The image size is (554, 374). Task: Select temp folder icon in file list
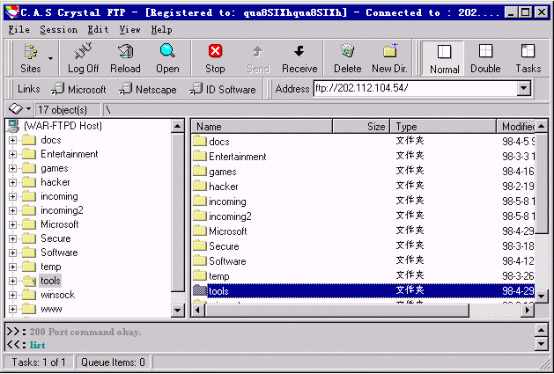(200, 276)
